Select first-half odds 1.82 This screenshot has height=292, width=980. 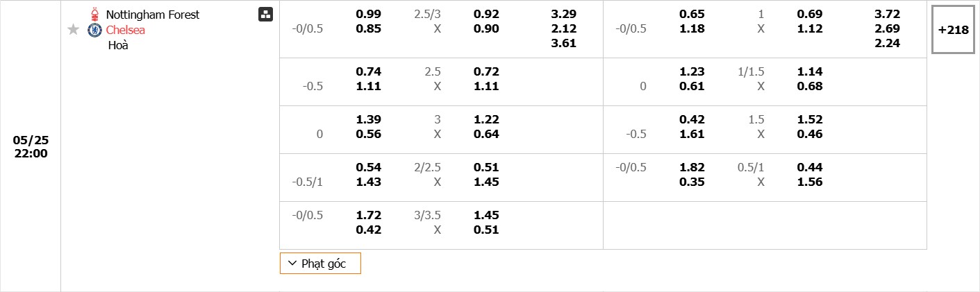click(x=691, y=167)
